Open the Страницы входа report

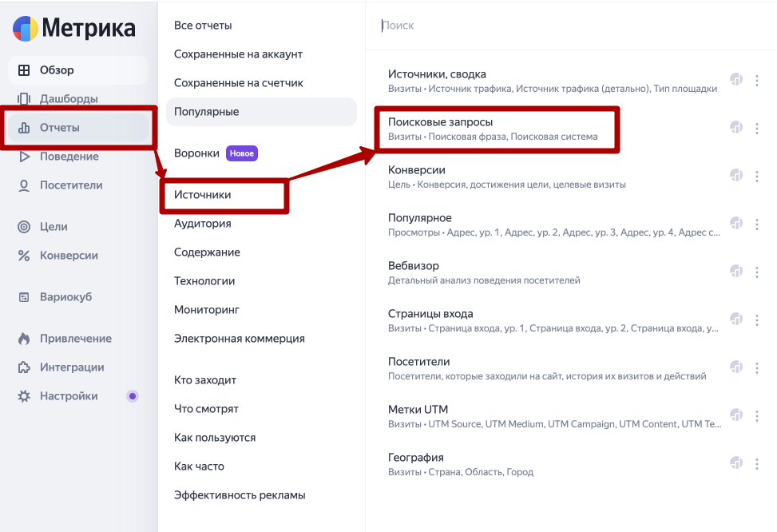[553, 321]
